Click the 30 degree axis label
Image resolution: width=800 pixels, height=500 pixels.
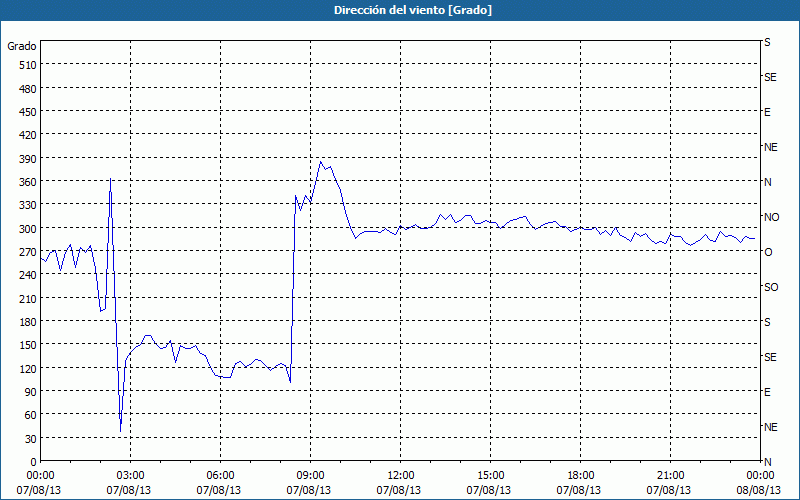pyautogui.click(x=31, y=439)
